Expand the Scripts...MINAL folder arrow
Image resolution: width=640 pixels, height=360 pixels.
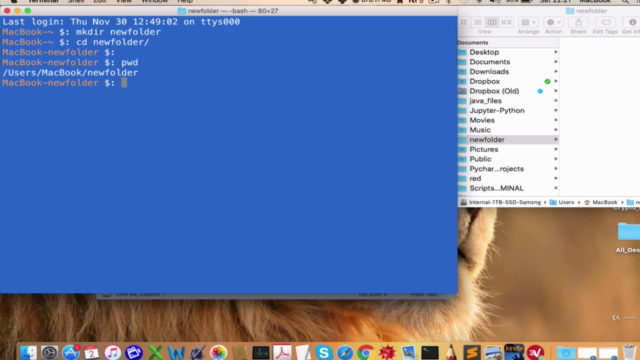pyautogui.click(x=556, y=188)
